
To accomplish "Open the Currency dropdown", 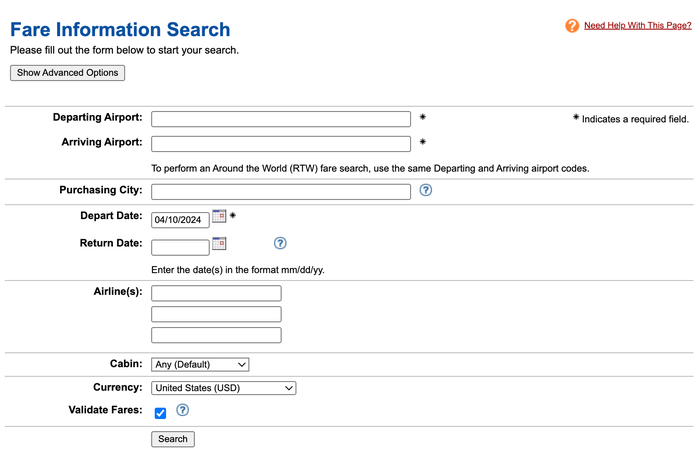I will coord(224,388).
